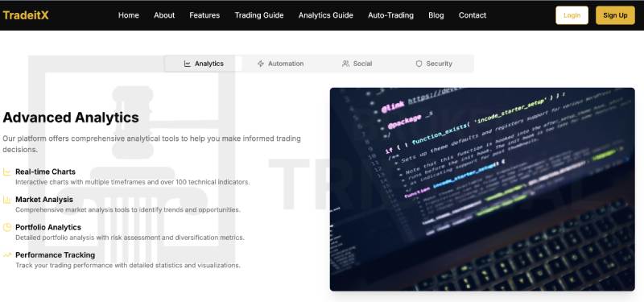Click the lightning bolt Automation icon
The width and height of the screenshot is (644, 302).
(260, 64)
